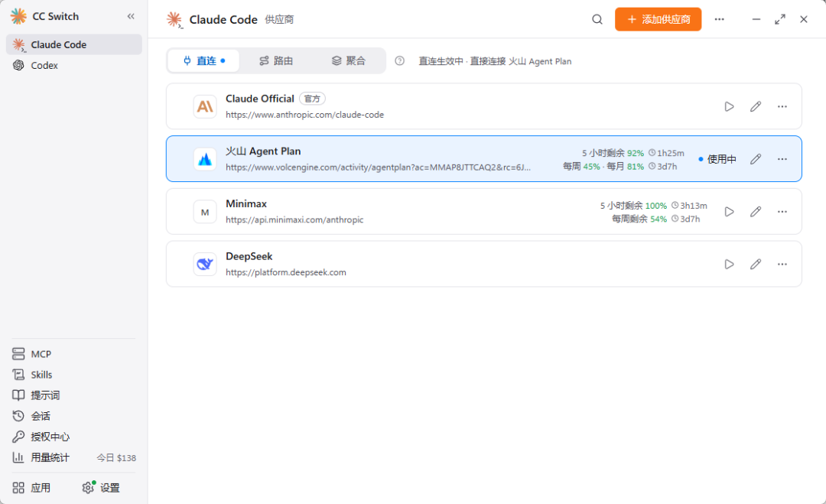Viewport: 826px width, 504px height.
Task: Click the 添加供应商 add provider button
Action: 658,19
